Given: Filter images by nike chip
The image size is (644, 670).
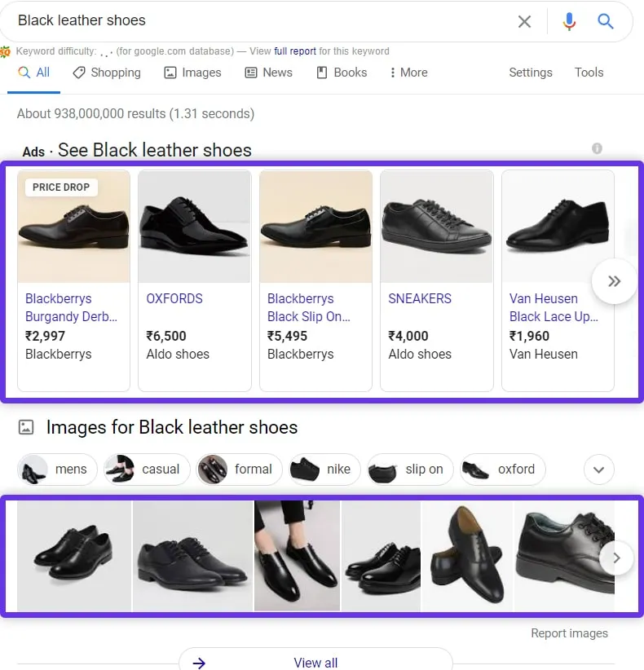Looking at the screenshot, I should [x=324, y=469].
